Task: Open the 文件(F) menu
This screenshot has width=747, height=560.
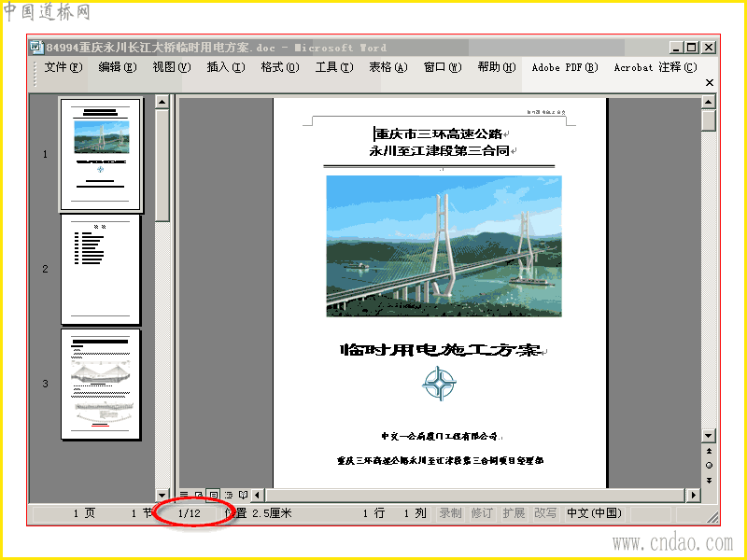Action: click(x=63, y=67)
